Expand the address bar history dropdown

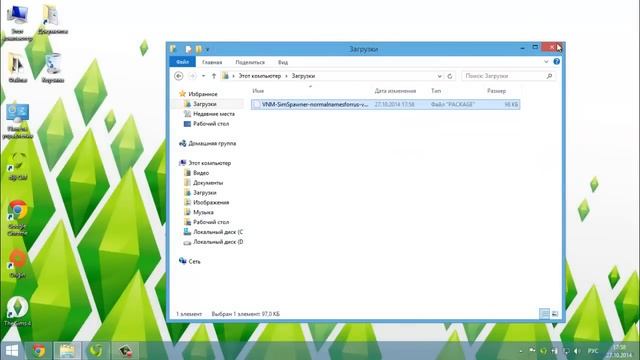[439, 76]
